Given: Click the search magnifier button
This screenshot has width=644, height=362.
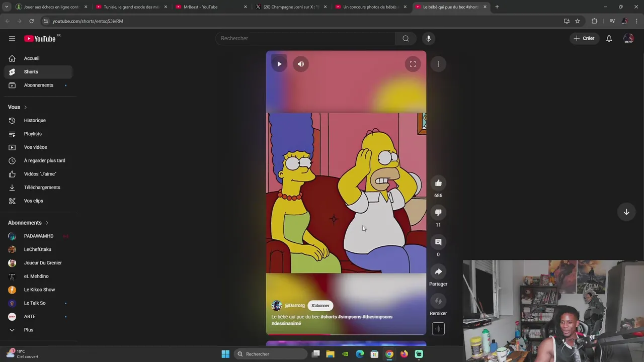Looking at the screenshot, I should click(406, 38).
